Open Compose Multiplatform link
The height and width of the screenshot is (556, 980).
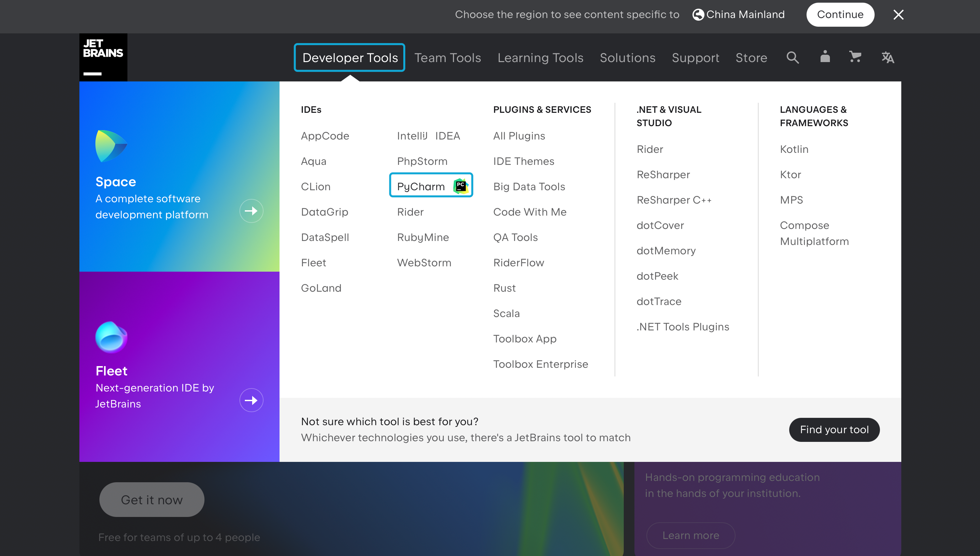coord(814,233)
